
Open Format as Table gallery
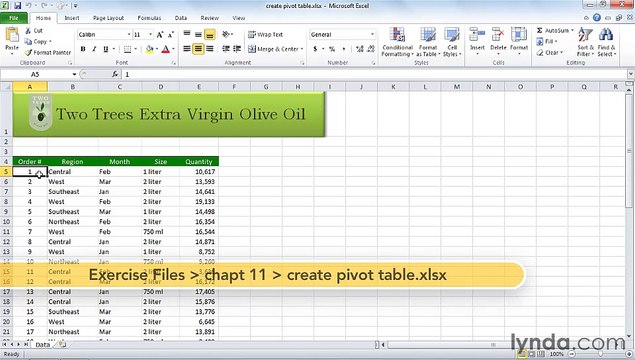[x=428, y=42]
